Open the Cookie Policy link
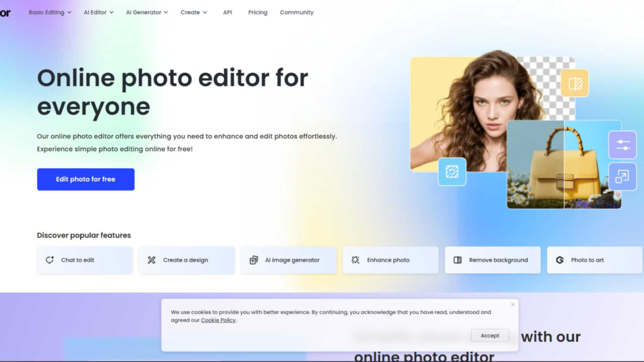Image resolution: width=644 pixels, height=362 pixels. coord(218,321)
